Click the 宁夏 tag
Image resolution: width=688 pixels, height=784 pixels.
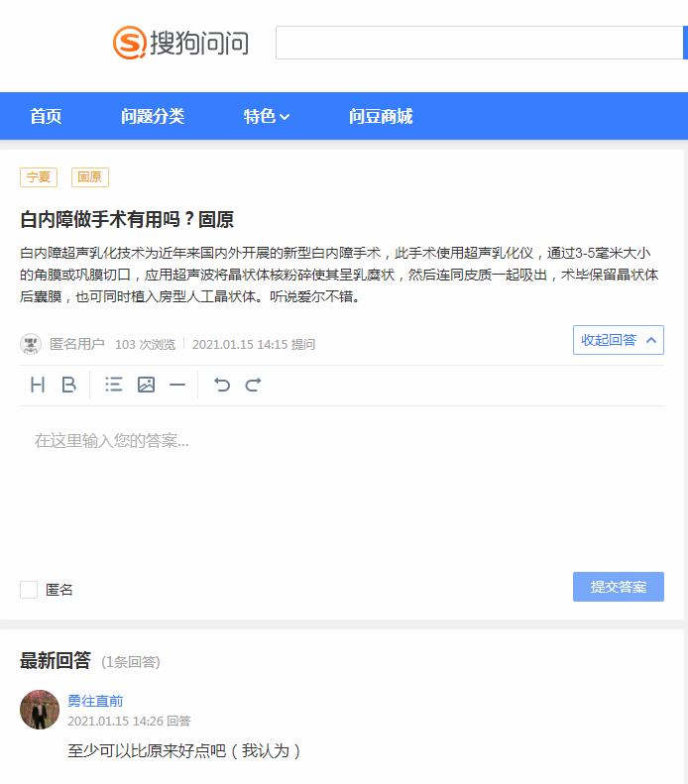[39, 177]
